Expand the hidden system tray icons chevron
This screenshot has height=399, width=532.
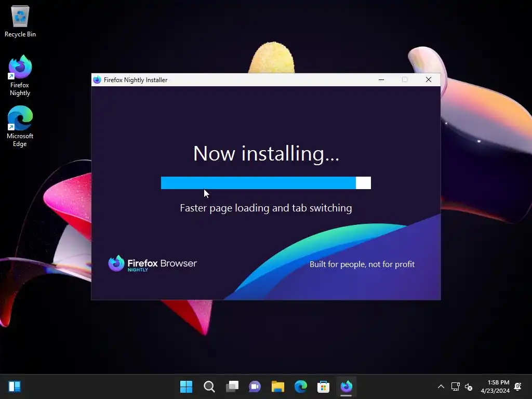(x=441, y=387)
